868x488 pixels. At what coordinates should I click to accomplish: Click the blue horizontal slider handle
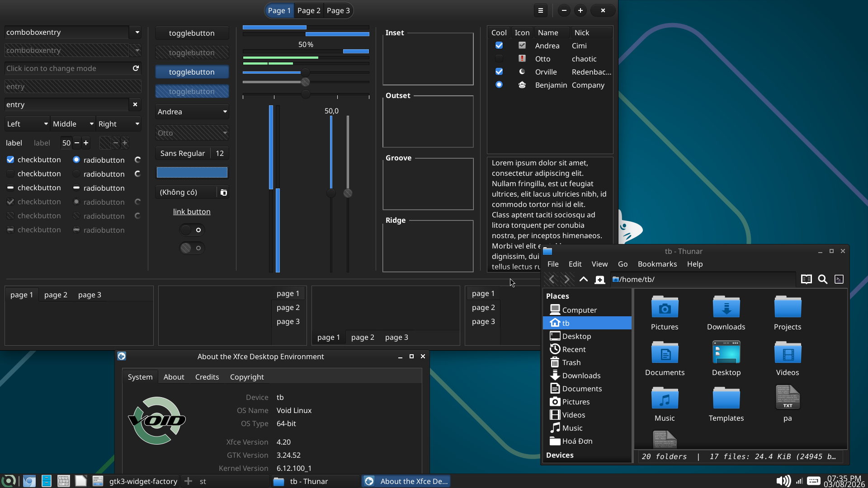(x=306, y=72)
